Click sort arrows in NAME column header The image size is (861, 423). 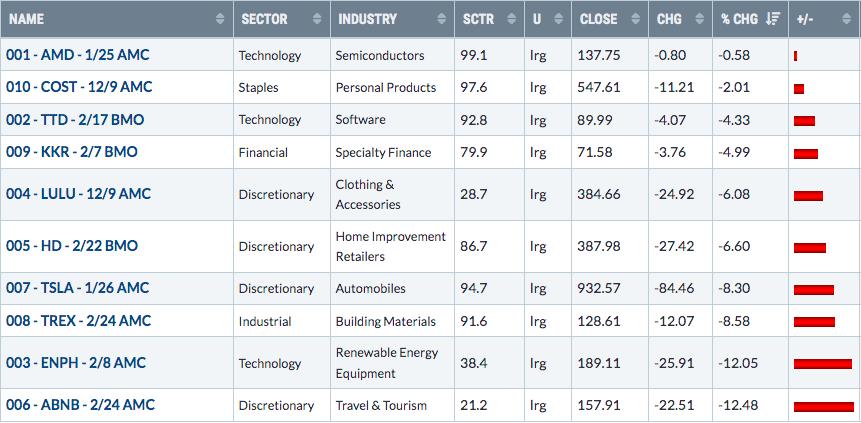pyautogui.click(x=220, y=19)
